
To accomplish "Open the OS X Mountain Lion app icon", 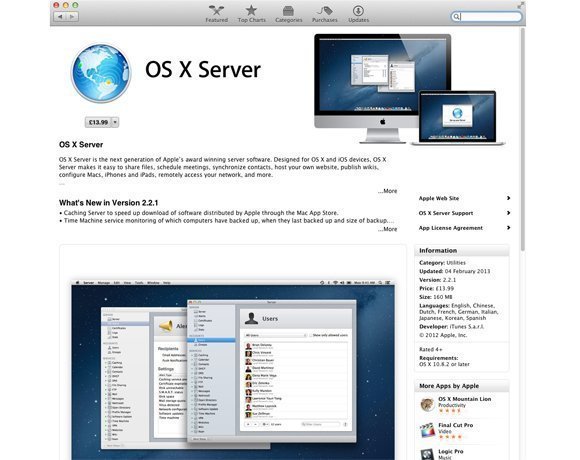I will coord(427,404).
